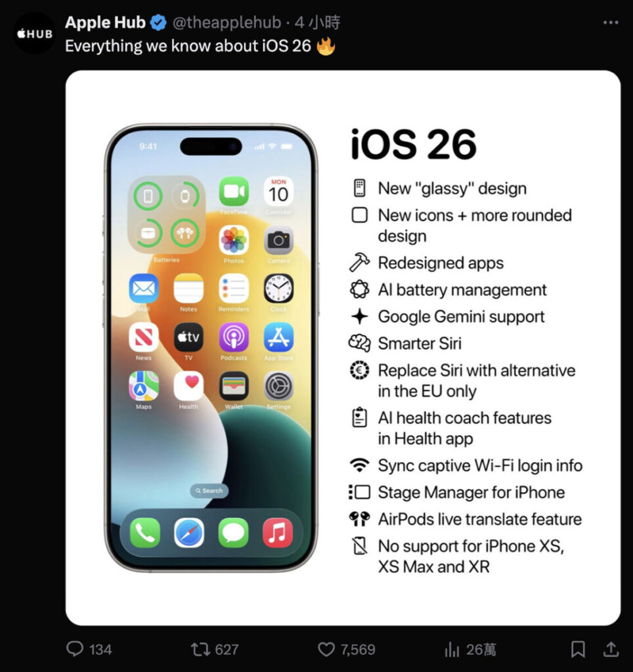Open the Apple Hub profile avatar
This screenshot has height=672, width=633.
pos(35,33)
